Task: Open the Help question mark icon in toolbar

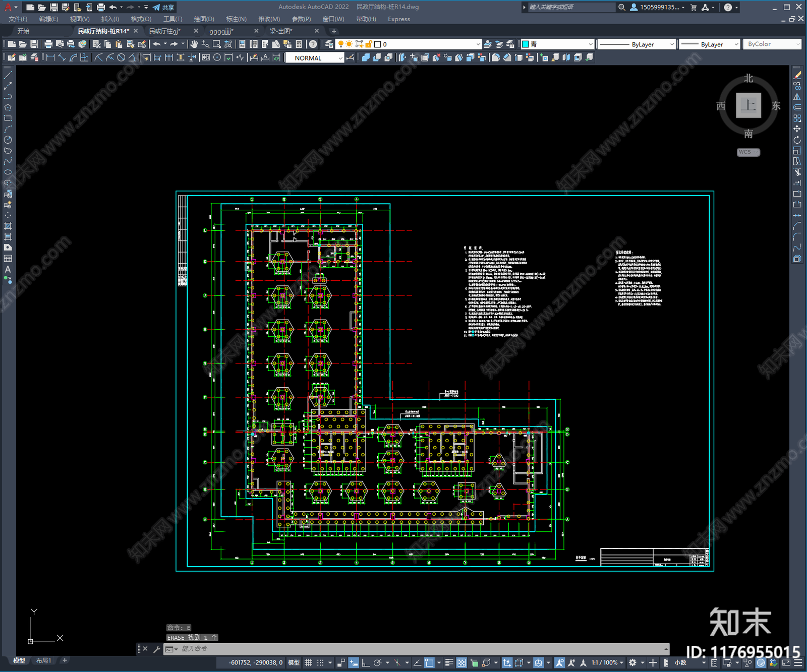Action: coord(313,44)
